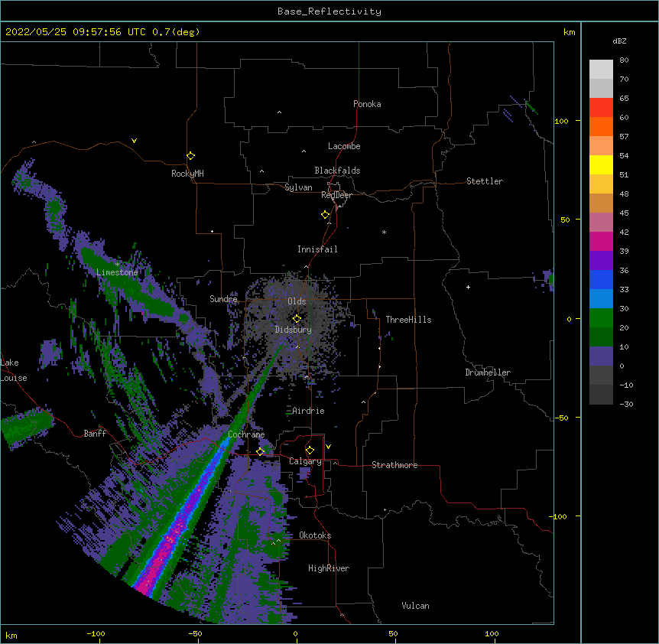
Task: Pick the pink 42-45 dBZ legend swatch
Action: (x=601, y=223)
